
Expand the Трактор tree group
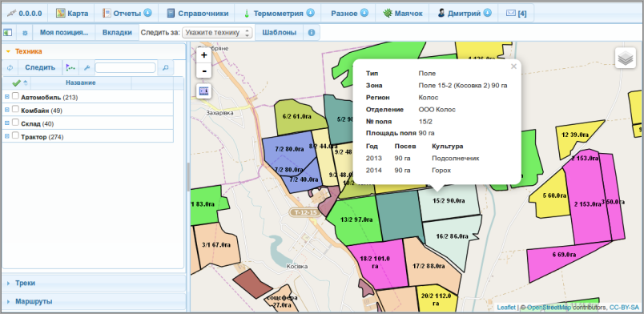6,136
